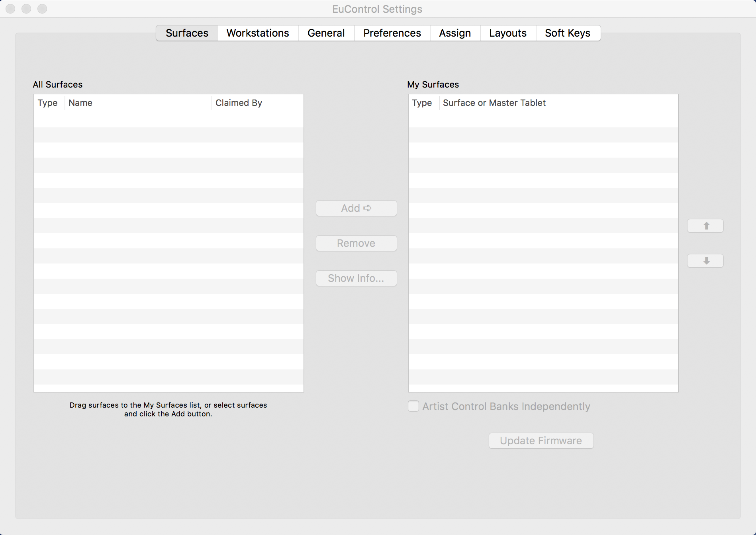Image resolution: width=756 pixels, height=535 pixels.
Task: Open the Soft Keys tab
Action: (568, 33)
